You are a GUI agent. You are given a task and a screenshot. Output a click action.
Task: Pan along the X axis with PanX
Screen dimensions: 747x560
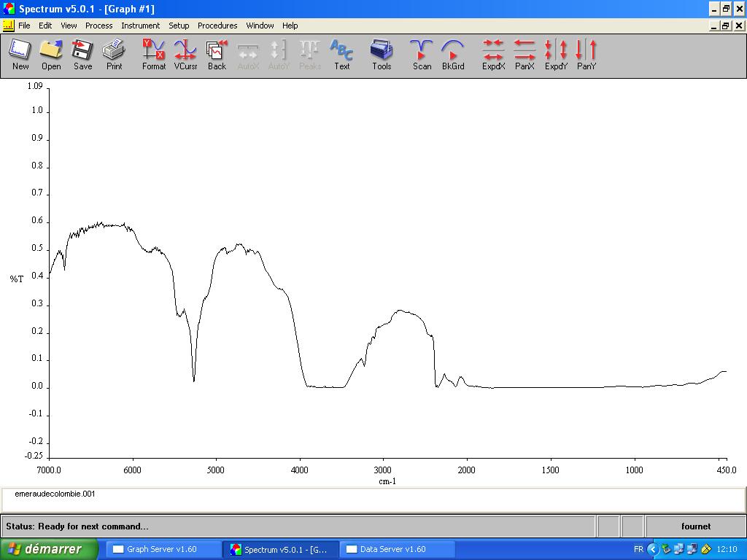tap(525, 55)
